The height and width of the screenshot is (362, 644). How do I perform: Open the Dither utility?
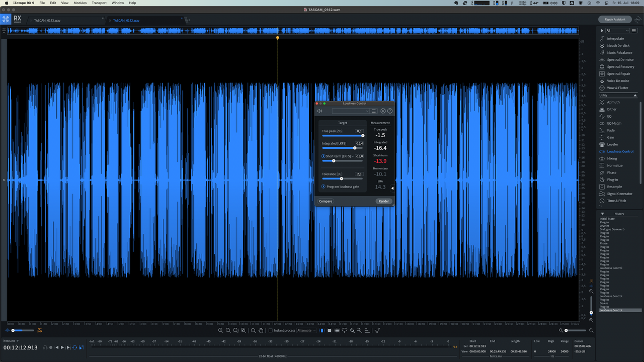(x=611, y=109)
